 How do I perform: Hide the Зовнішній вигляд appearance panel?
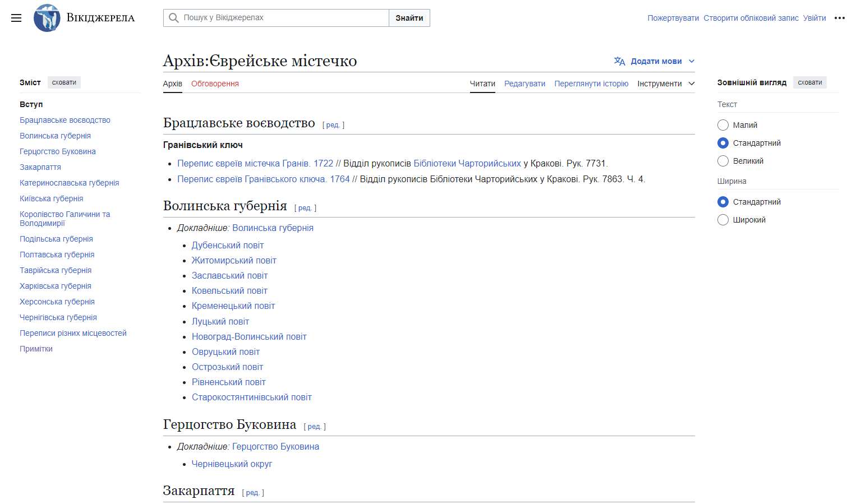(809, 82)
